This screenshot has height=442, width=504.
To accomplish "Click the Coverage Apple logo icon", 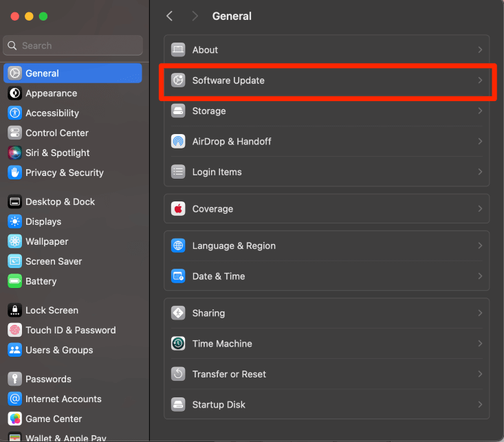I will click(178, 209).
